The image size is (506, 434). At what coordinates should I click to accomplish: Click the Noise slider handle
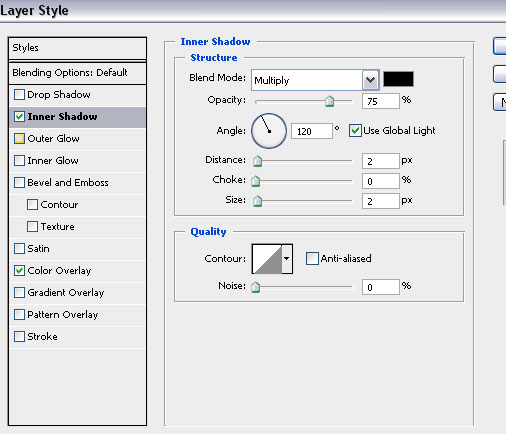point(256,287)
